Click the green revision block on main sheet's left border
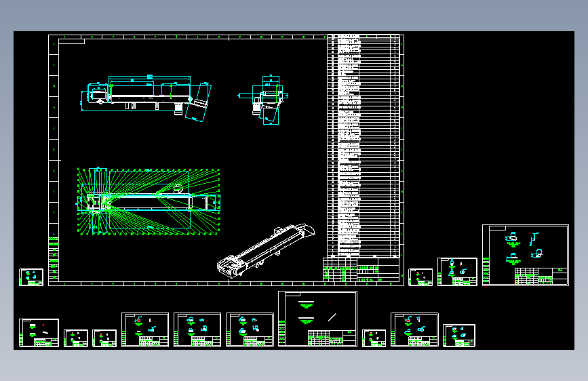This screenshot has height=381, width=588. (54, 258)
